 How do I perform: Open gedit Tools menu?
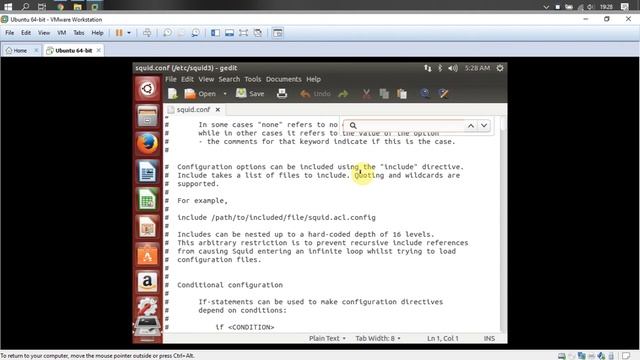253,79
